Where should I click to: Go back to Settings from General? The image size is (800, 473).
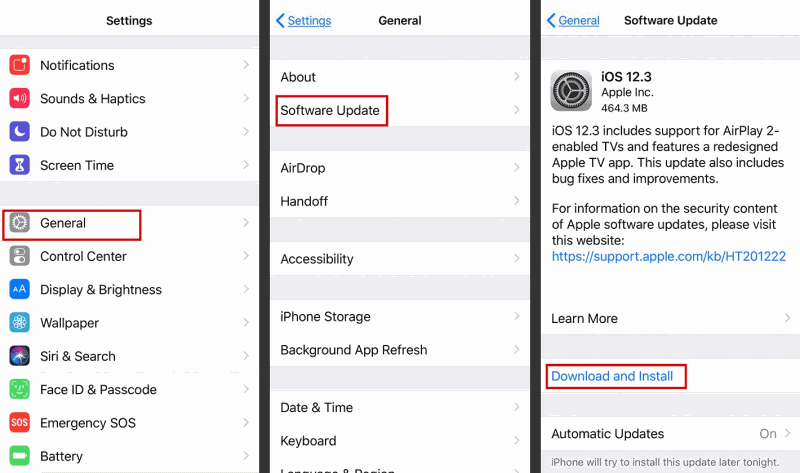click(x=303, y=20)
